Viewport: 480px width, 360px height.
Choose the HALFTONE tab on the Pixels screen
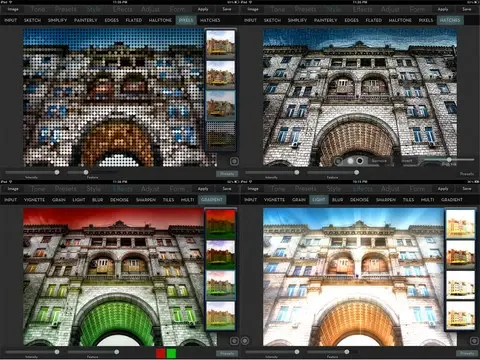pos(160,20)
